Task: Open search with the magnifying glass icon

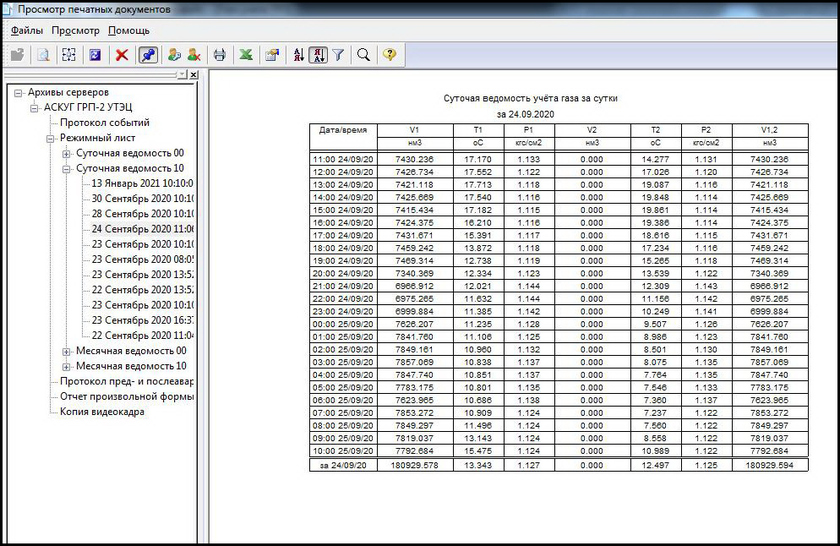Action: [x=364, y=55]
